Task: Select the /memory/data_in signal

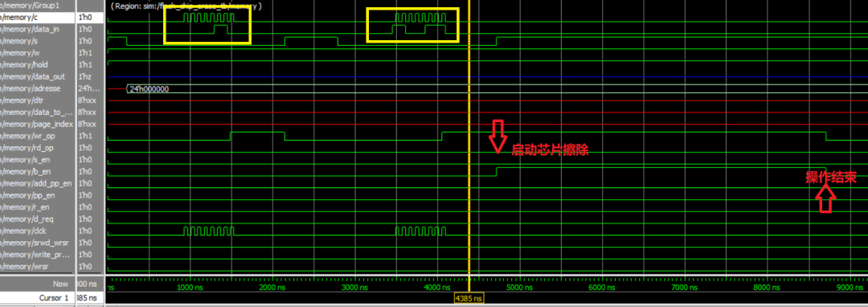Action: 37,29
